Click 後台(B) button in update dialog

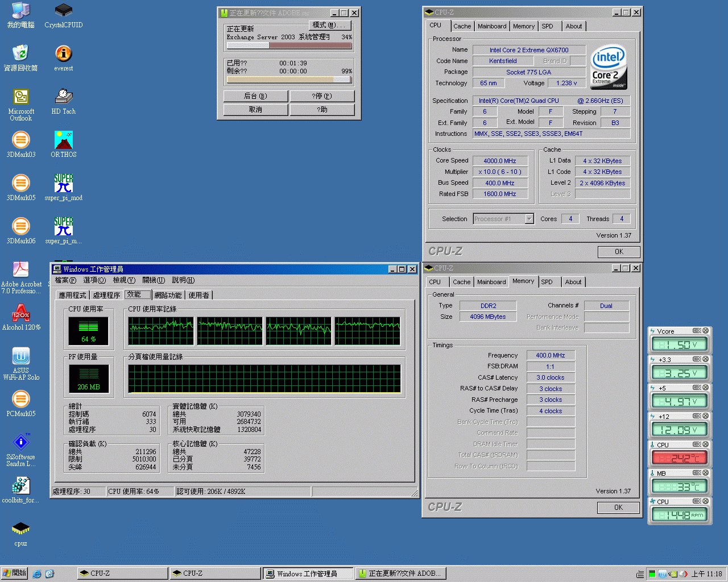(256, 96)
